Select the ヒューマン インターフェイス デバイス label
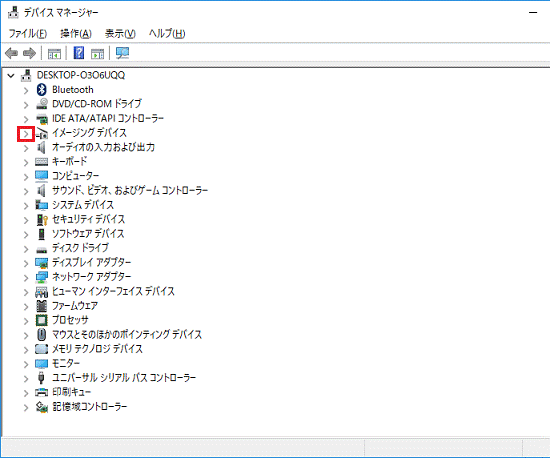The image size is (550, 458). pyautogui.click(x=113, y=291)
